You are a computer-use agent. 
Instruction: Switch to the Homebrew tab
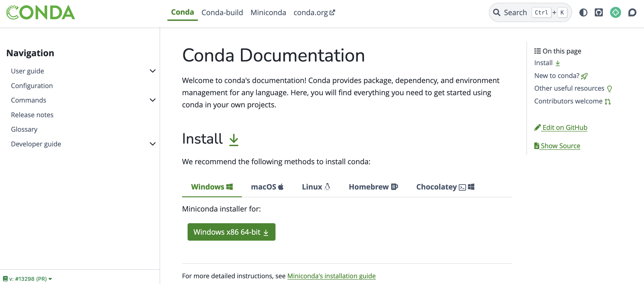click(x=373, y=187)
